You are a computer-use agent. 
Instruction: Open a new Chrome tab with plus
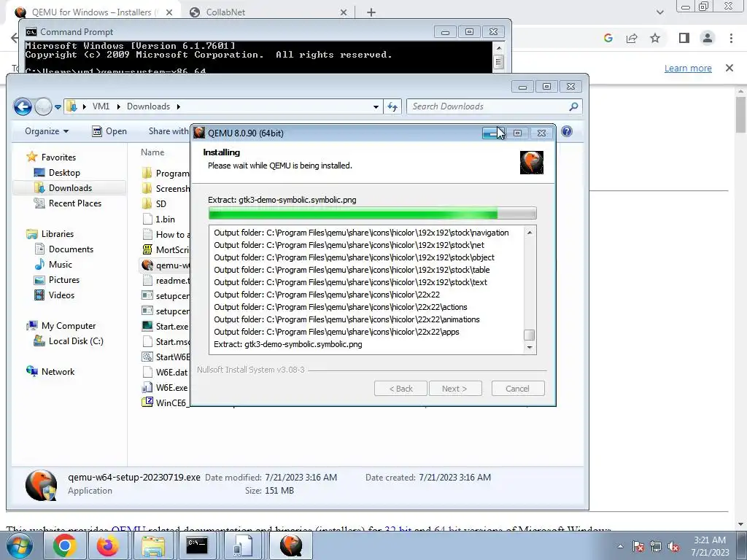pyautogui.click(x=371, y=12)
